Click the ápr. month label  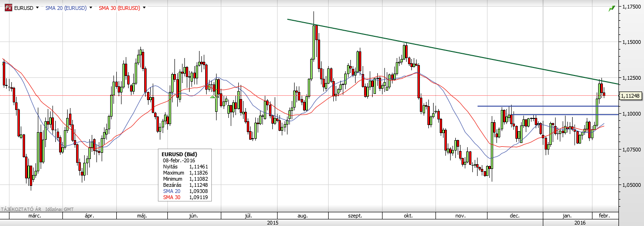89,216
